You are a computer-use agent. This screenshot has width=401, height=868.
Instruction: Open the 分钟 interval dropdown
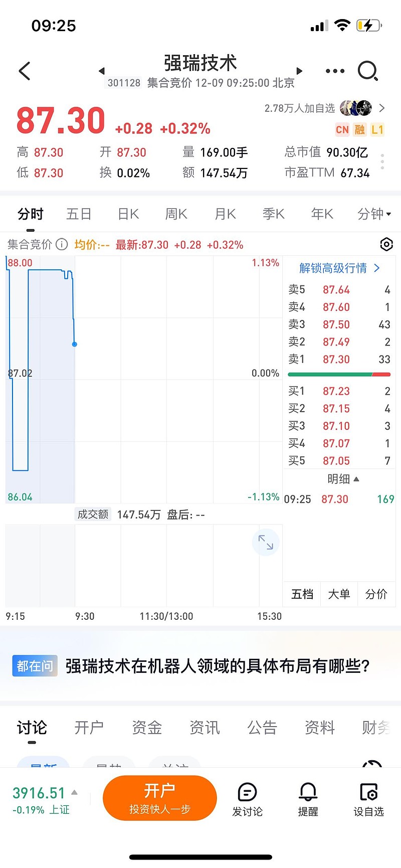[372, 214]
